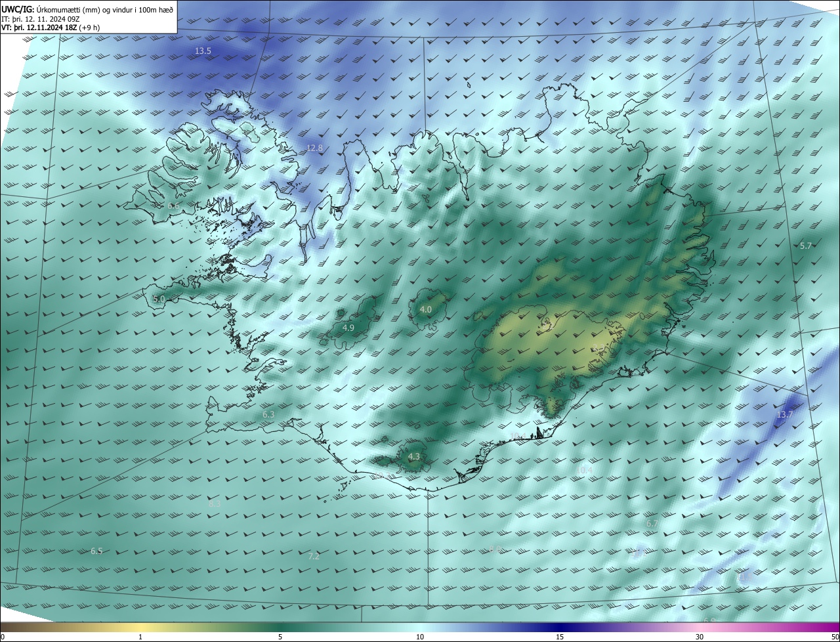Click the 6.3 value label
The height and width of the screenshot is (642, 840).
point(268,415)
